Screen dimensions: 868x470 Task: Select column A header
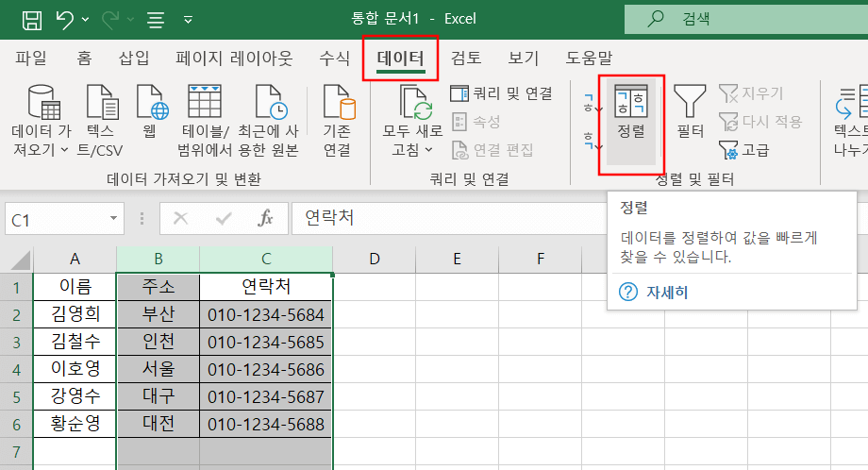pos(75,260)
